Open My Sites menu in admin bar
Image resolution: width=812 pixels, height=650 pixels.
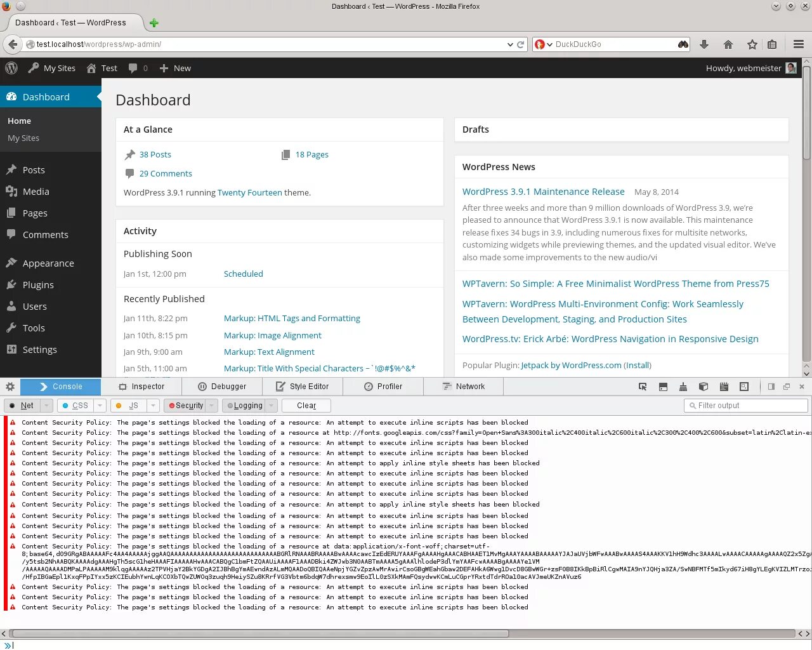click(51, 68)
